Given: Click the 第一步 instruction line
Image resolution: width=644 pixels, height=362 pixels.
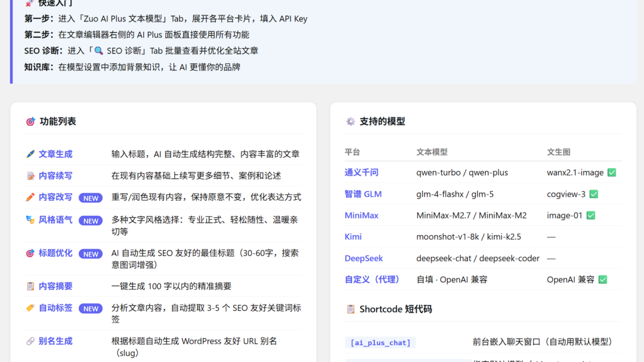Looking at the screenshot, I should 166,18.
